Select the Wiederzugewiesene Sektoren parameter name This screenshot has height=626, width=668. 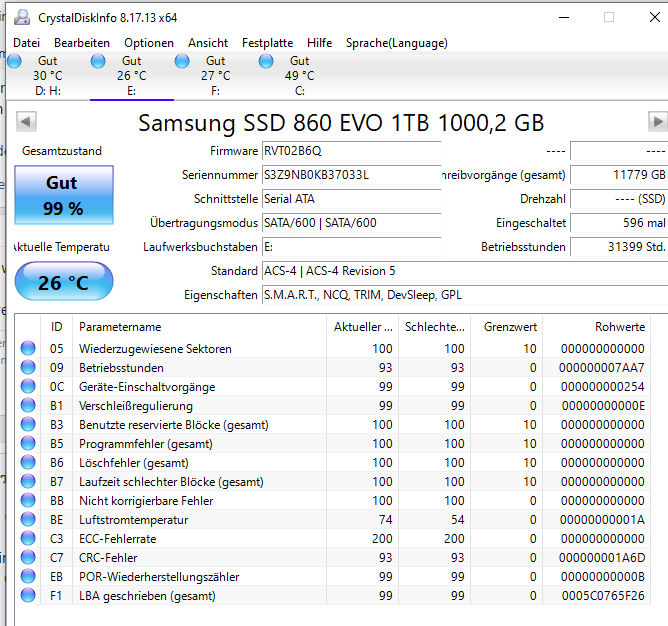[155, 349]
